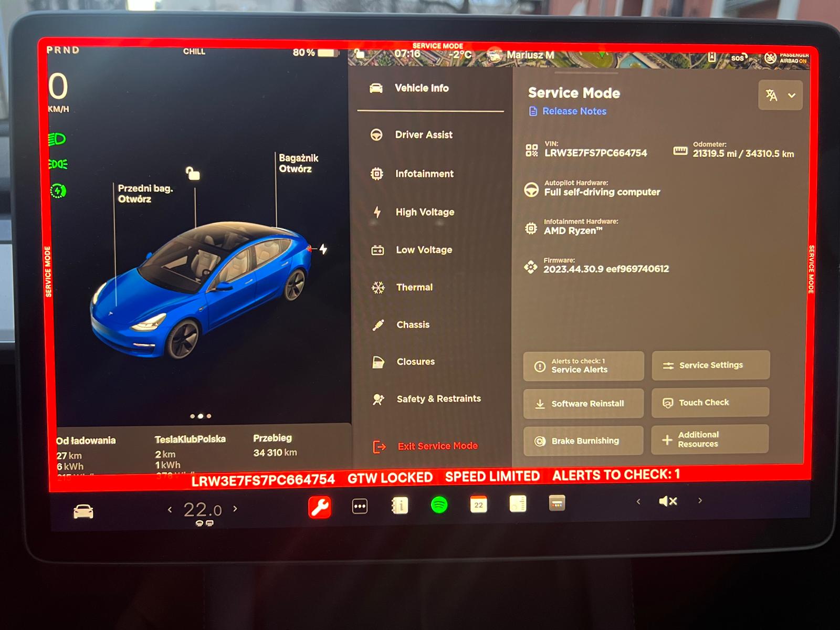Select the Thermal snowflake icon
840x630 pixels.
point(377,287)
